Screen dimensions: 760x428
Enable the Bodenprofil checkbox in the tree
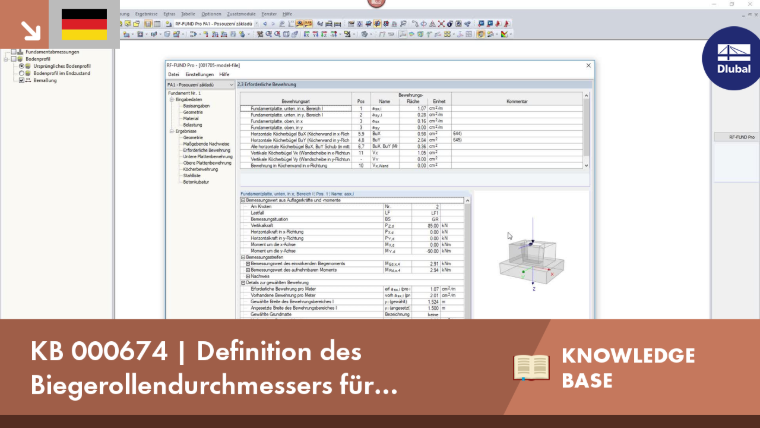(14, 59)
